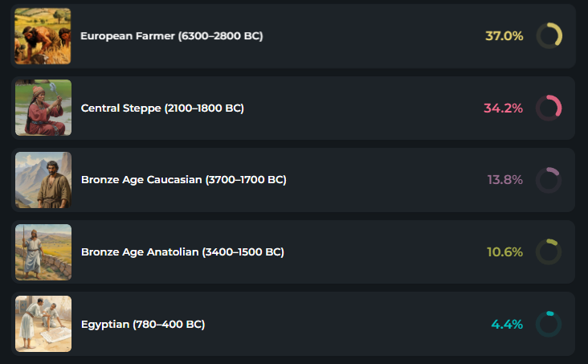Open the Bronze Age Caucasian portrait thumbnail
The height and width of the screenshot is (364, 588).
pyautogui.click(x=43, y=180)
